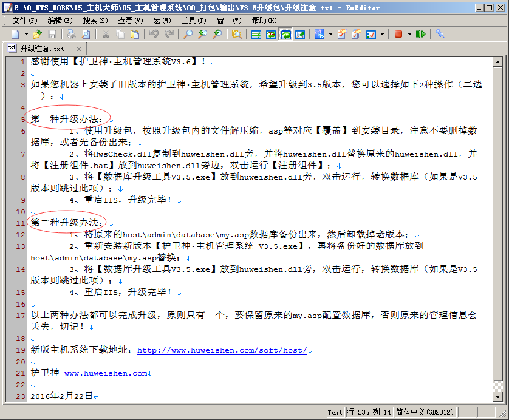Click the Text configuration status bar field

[x=335, y=412]
